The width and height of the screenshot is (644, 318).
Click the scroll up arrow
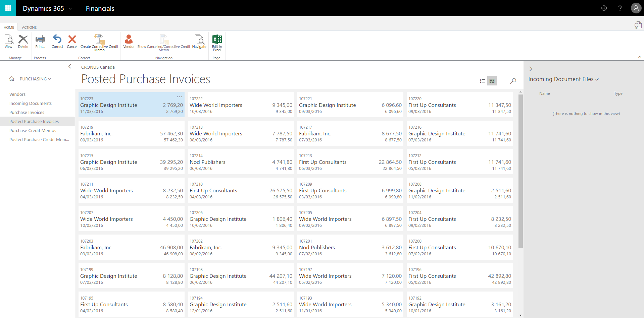point(521,92)
